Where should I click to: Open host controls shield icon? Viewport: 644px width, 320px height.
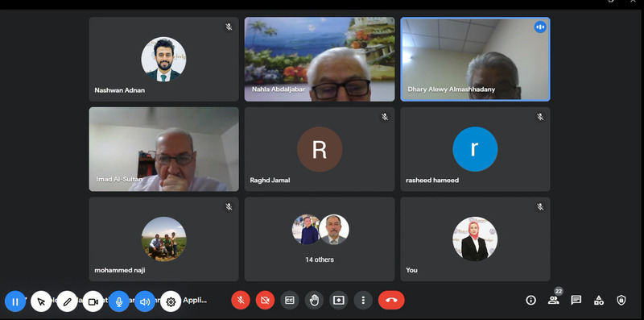pos(621,301)
